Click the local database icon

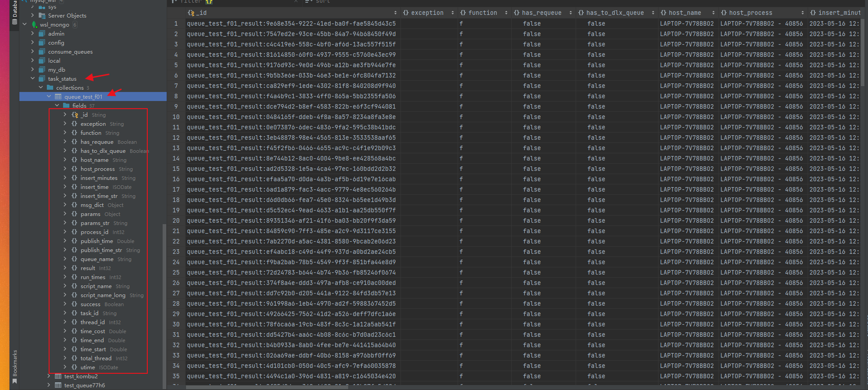click(42, 60)
